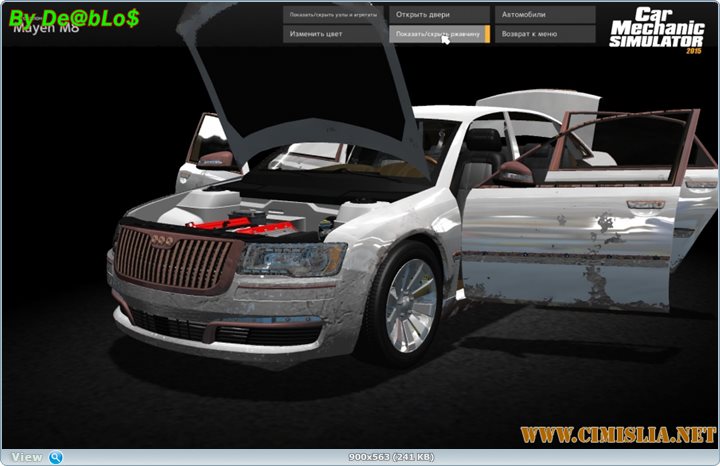Select 'Возврат к меню' button
Viewport: 720px width, 466px height.
(x=545, y=34)
